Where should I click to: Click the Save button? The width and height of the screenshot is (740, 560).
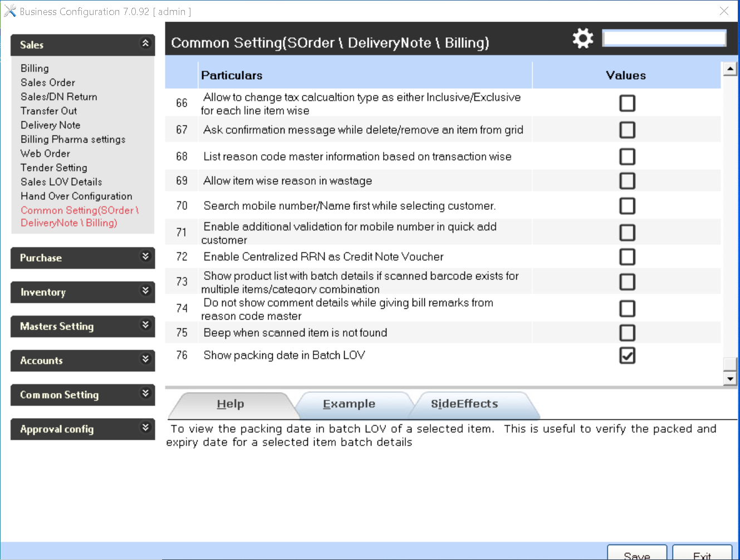(637, 553)
